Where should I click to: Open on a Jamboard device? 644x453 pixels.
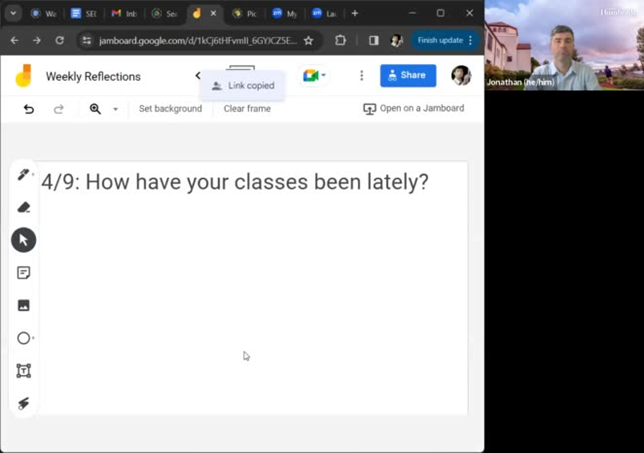coord(413,108)
